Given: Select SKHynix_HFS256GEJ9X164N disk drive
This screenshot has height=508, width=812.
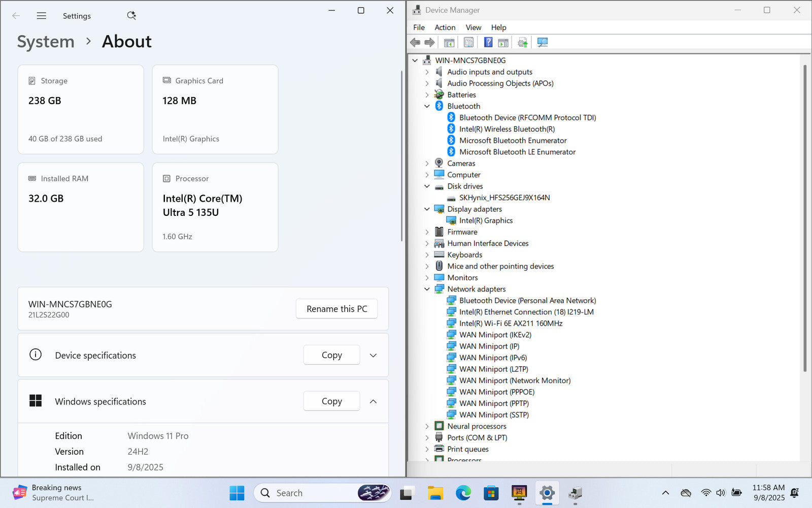Looking at the screenshot, I should click(504, 198).
